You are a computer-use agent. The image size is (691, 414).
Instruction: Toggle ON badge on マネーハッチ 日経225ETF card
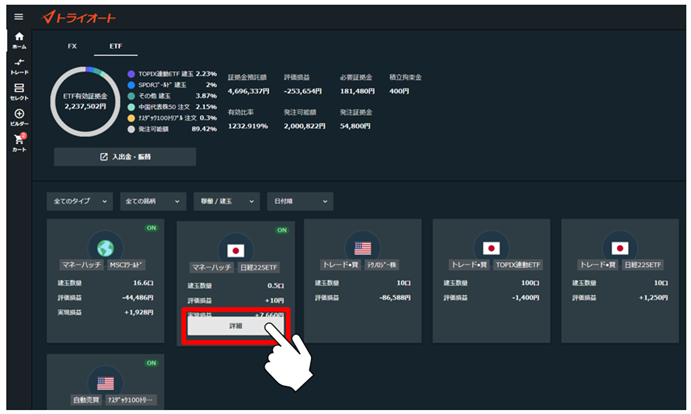coord(282,230)
